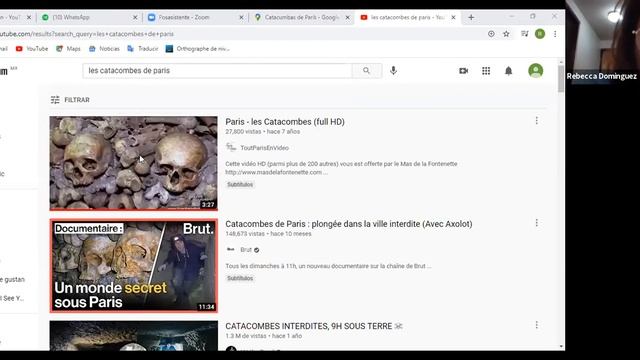The width and height of the screenshot is (640, 360).
Task: Switch to the Catacumbas de Paris Google tab
Action: tap(301, 17)
